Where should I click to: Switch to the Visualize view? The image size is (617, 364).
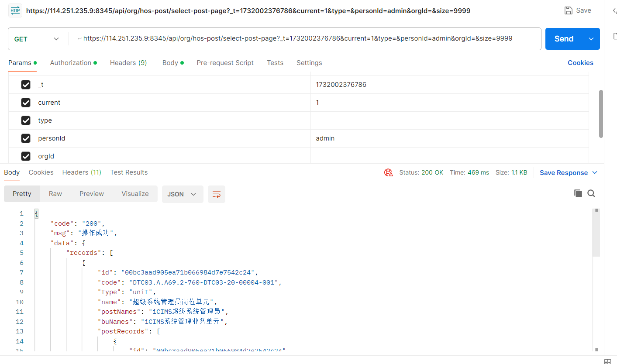(x=135, y=194)
